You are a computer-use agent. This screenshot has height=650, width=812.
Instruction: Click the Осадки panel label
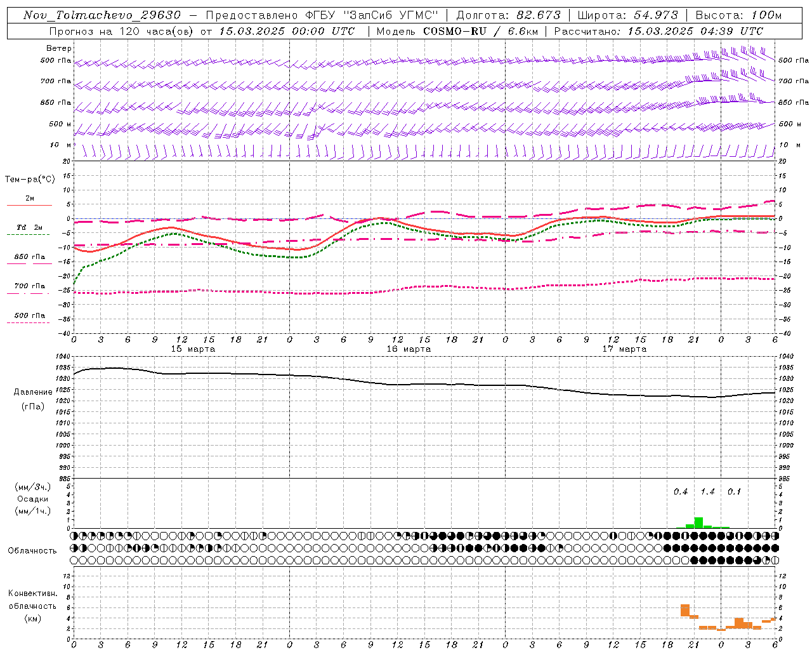click(32, 499)
